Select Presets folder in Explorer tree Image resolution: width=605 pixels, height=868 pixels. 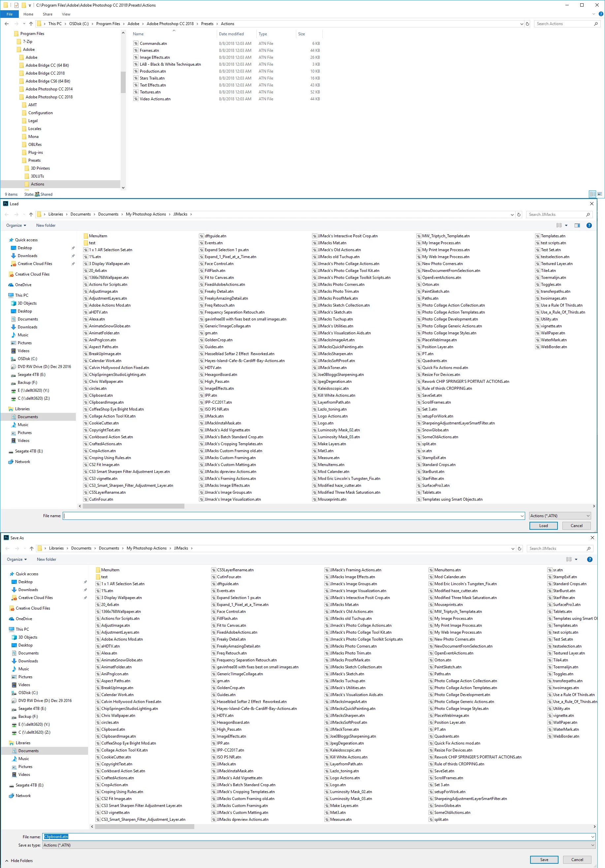point(34,160)
